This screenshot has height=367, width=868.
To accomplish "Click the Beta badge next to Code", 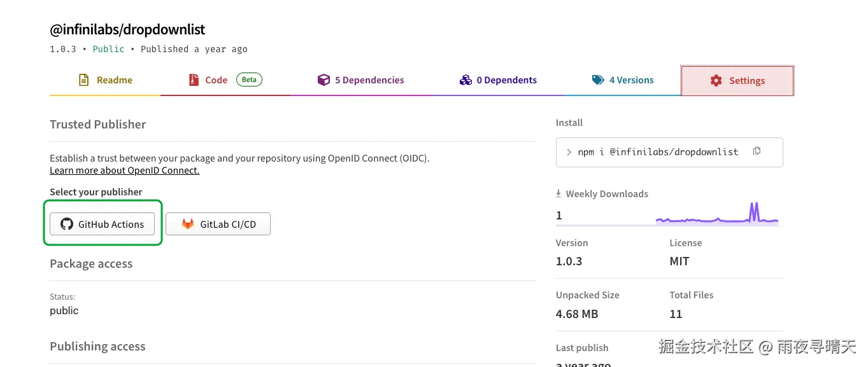I will pyautogui.click(x=249, y=80).
